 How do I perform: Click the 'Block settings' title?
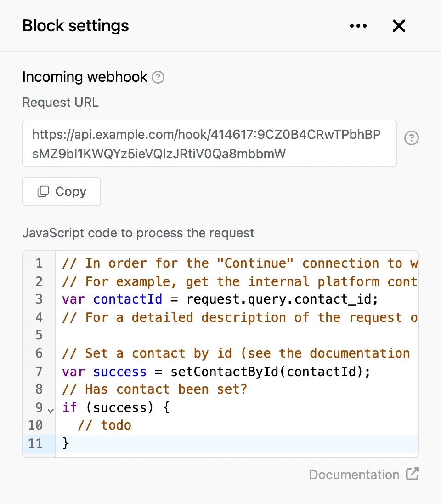(75, 26)
